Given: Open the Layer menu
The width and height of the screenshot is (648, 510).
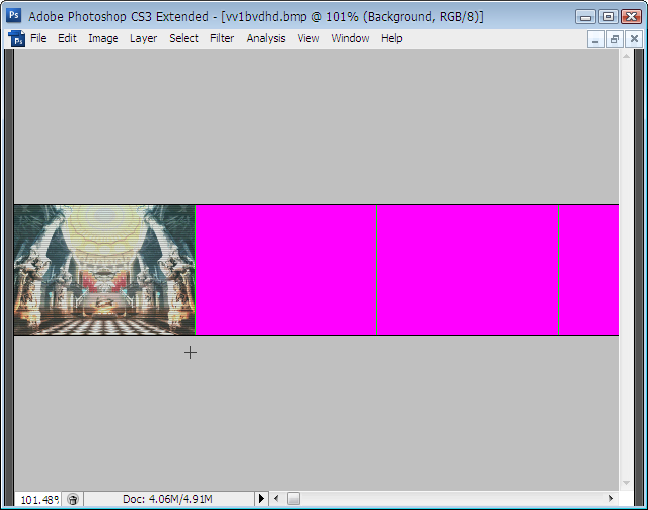Looking at the screenshot, I should click(143, 38).
